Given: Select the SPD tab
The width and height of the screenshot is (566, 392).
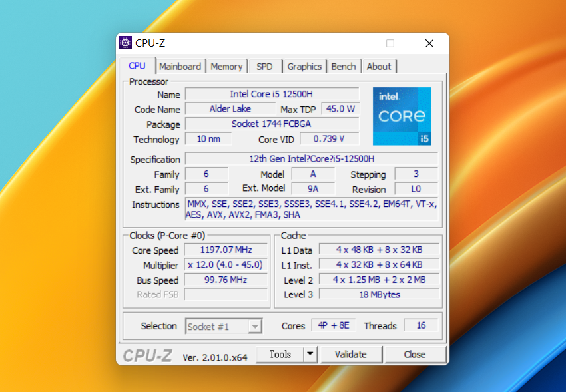Looking at the screenshot, I should (264, 67).
